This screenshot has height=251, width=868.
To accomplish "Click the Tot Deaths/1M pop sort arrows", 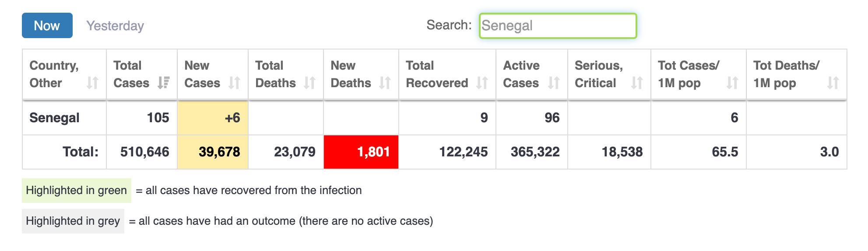I will [833, 83].
